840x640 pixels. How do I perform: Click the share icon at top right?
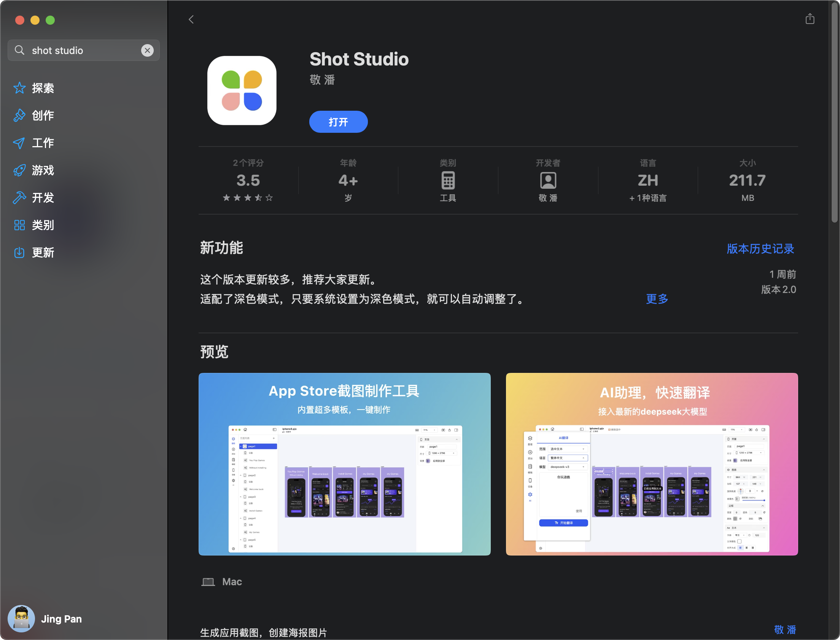(x=810, y=19)
